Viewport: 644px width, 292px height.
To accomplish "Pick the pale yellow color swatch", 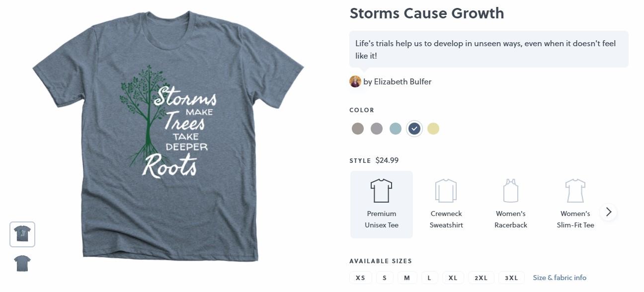I will pyautogui.click(x=433, y=129).
